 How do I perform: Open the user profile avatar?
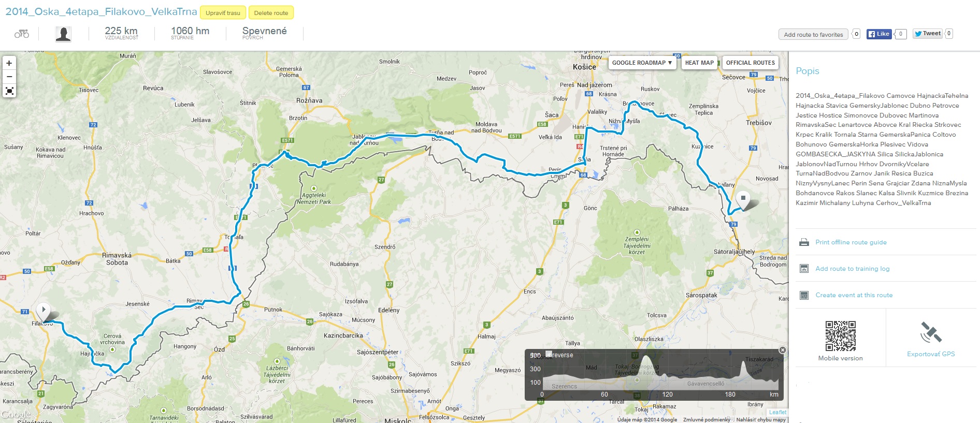click(63, 34)
